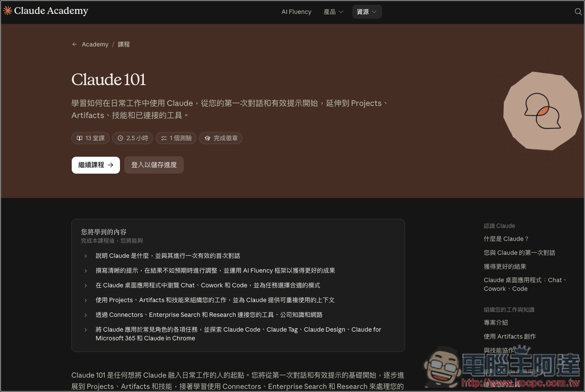Click the 認識 Claude section heading

pos(499,226)
